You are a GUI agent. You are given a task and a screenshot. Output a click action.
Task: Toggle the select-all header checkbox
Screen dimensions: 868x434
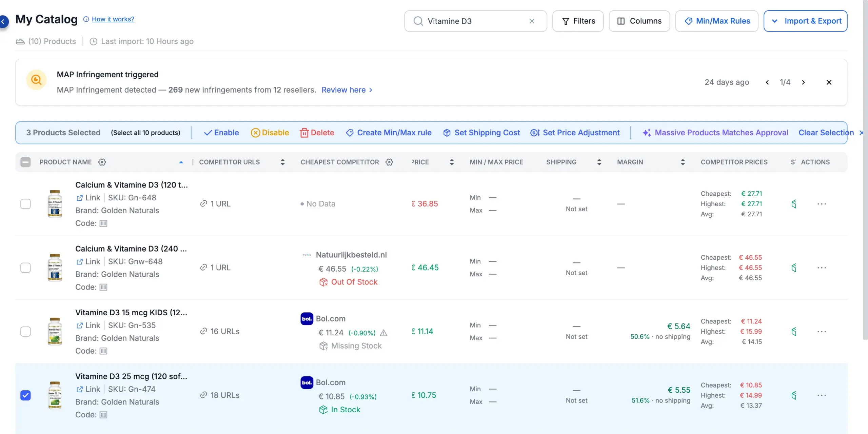click(x=25, y=162)
